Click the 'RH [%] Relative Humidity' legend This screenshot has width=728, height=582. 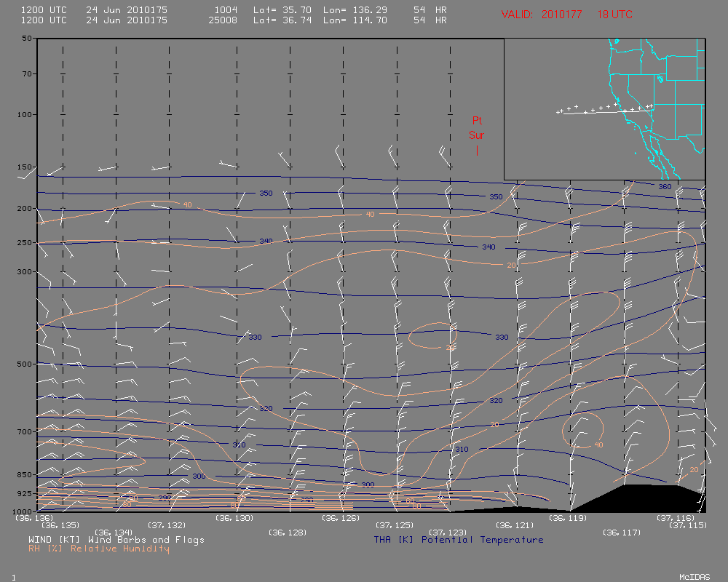99,549
